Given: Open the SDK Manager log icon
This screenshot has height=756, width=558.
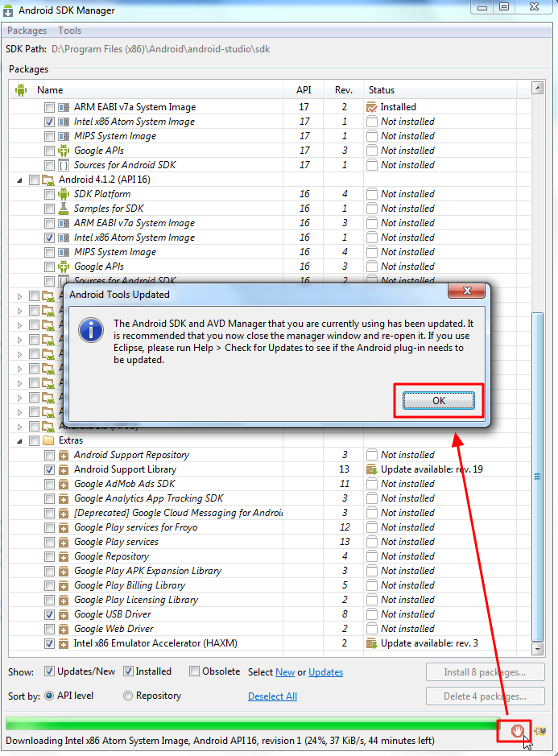Looking at the screenshot, I should tap(540, 731).
